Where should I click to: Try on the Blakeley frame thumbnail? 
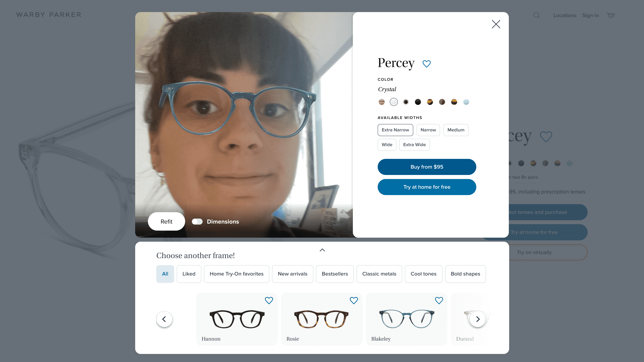(407, 319)
